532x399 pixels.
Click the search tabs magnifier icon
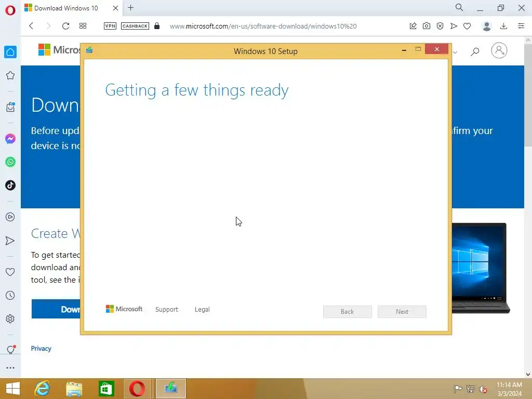tap(459, 7)
